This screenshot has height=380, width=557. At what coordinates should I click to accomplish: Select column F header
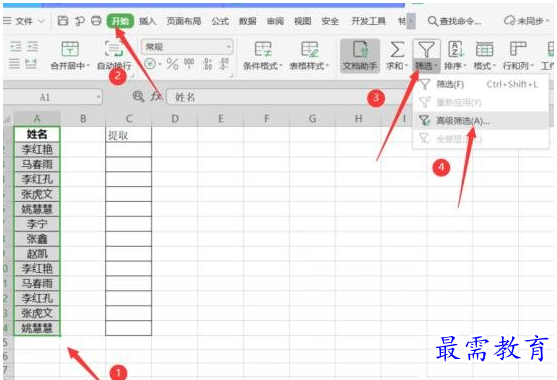[266, 119]
